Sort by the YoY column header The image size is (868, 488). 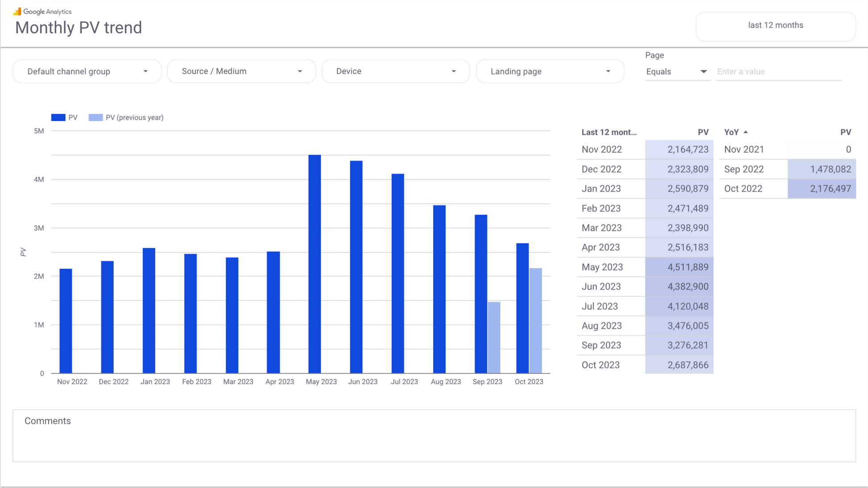coord(732,132)
